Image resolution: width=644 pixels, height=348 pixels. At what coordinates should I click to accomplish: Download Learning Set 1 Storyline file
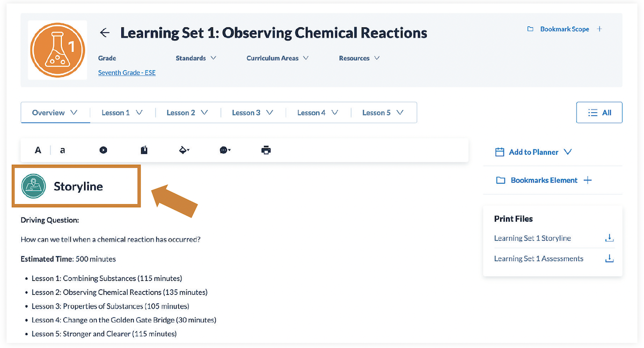[x=609, y=238]
